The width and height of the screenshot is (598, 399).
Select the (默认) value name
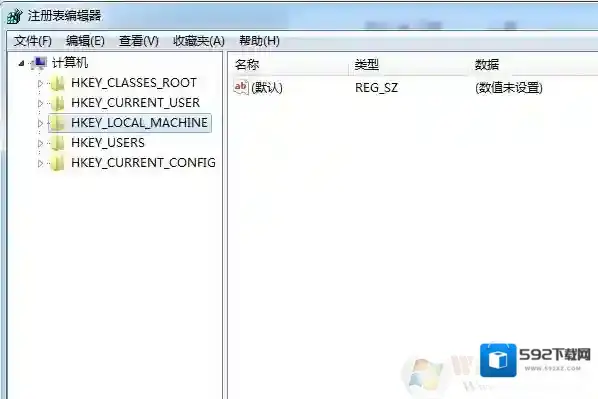click(267, 88)
